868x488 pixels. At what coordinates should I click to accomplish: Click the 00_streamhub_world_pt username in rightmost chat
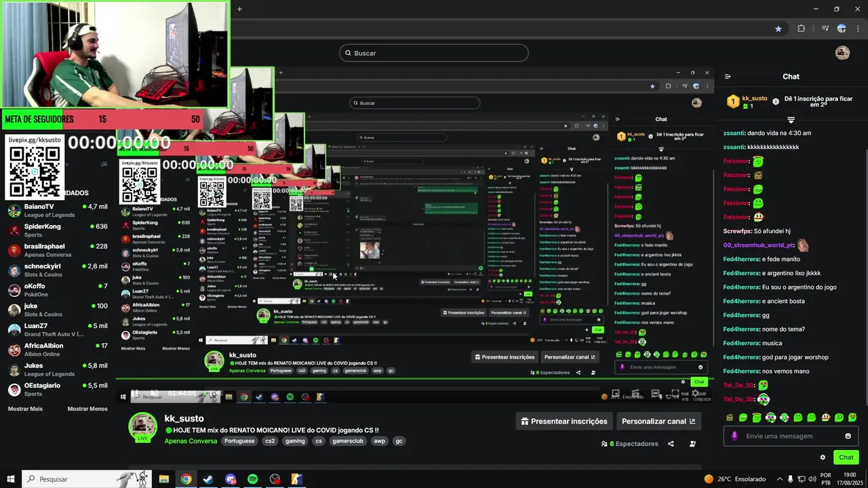758,245
